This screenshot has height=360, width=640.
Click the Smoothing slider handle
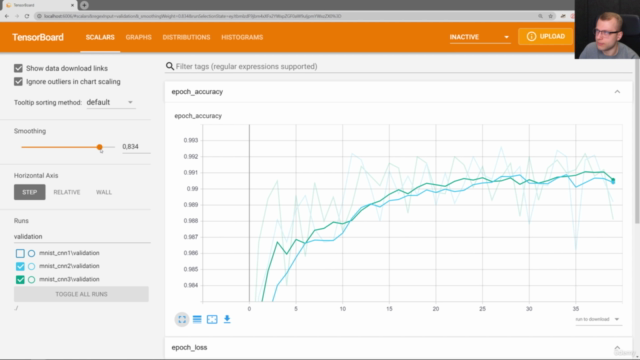100,147
